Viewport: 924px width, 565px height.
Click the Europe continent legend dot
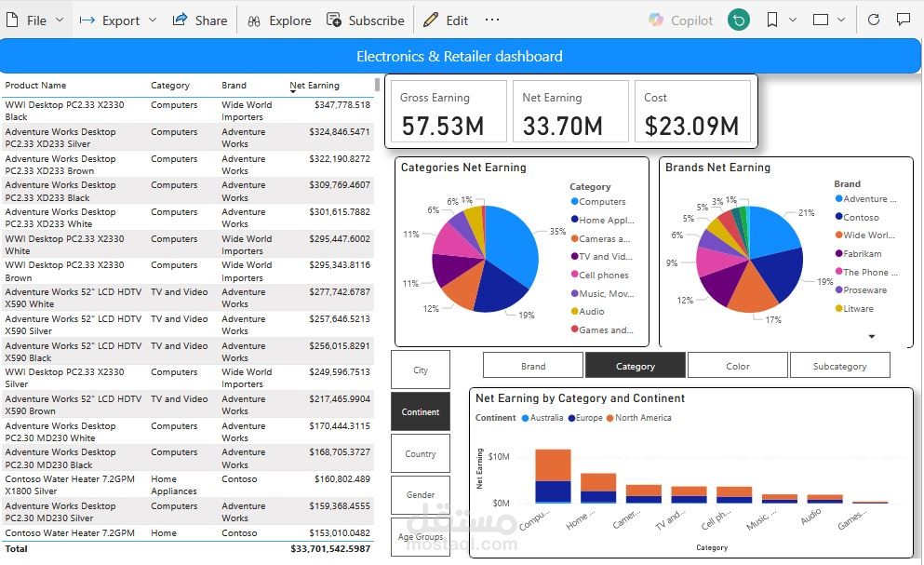[x=571, y=418]
